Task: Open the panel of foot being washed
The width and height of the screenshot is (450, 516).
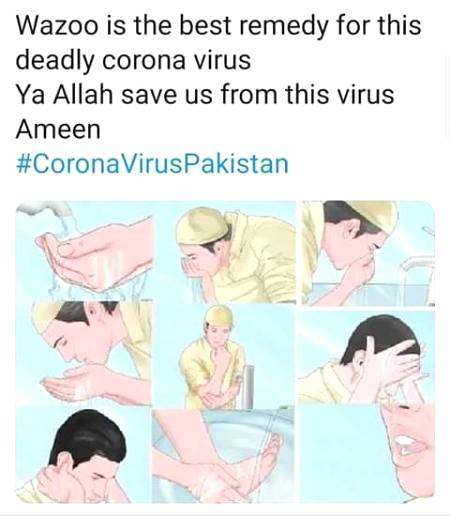Action: [223, 456]
